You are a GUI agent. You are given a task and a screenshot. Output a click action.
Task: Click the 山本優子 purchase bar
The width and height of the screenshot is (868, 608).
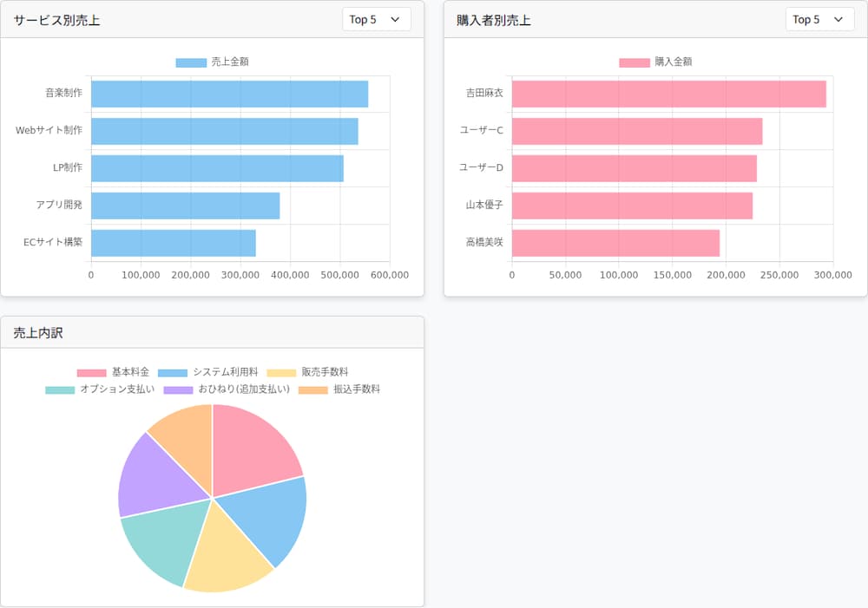[632, 206]
